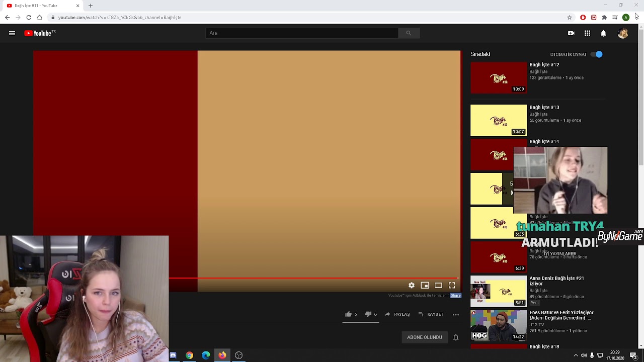Click the browser address bar URL
644x362 pixels.
(x=120, y=18)
